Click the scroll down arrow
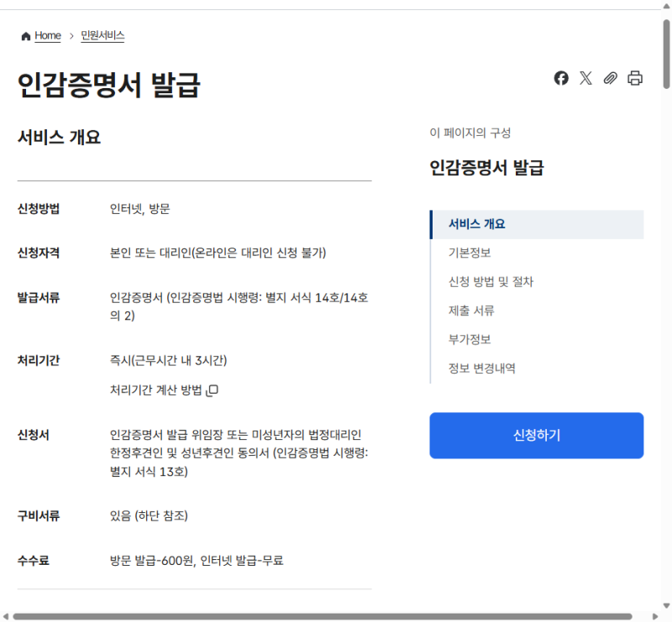This screenshot has height=622, width=672. point(666,606)
